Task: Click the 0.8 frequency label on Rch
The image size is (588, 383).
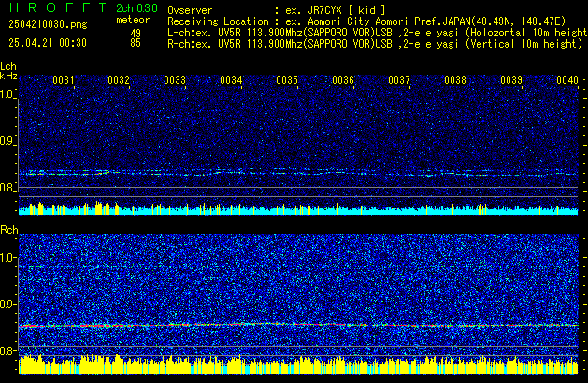Action: point(7,350)
